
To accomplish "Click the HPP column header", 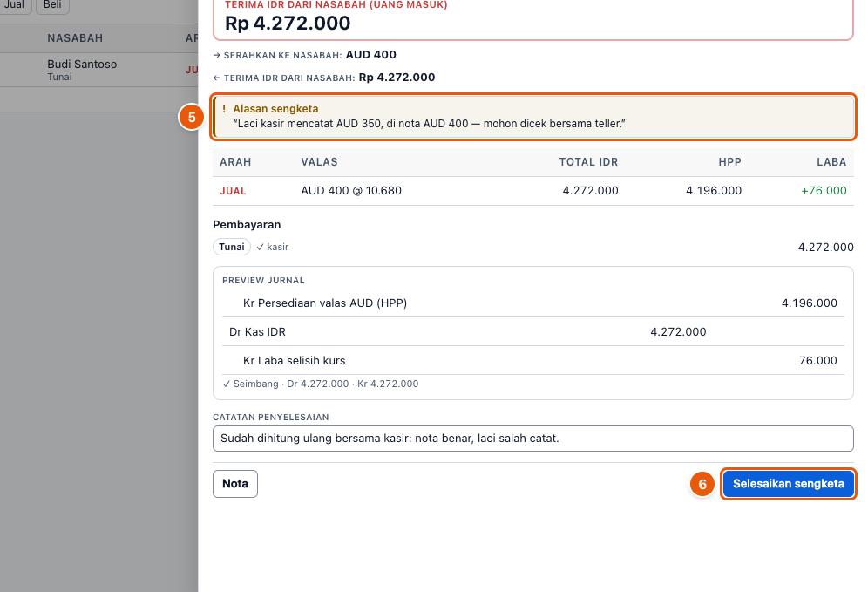I will click(x=729, y=162).
